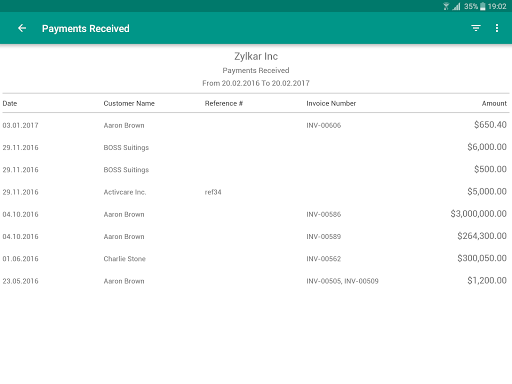Click the date range From 20.02.2016 To 20.02.2017
512x384 pixels.
click(x=256, y=83)
